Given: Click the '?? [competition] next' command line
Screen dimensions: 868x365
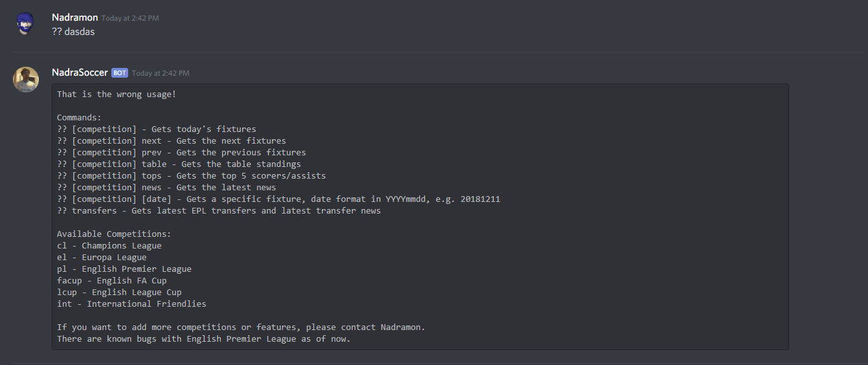Looking at the screenshot, I should point(172,141).
